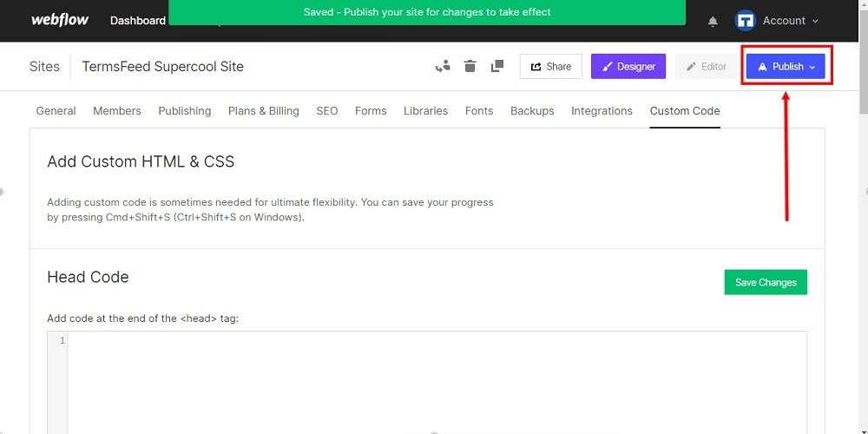Open the Forms tab

click(x=371, y=111)
